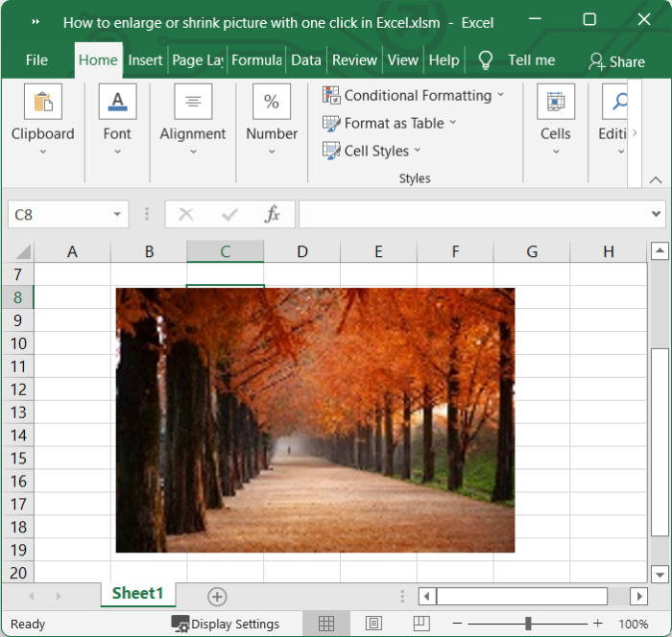Select the autumn tree path picture
This screenshot has width=672, height=637.
click(x=315, y=420)
